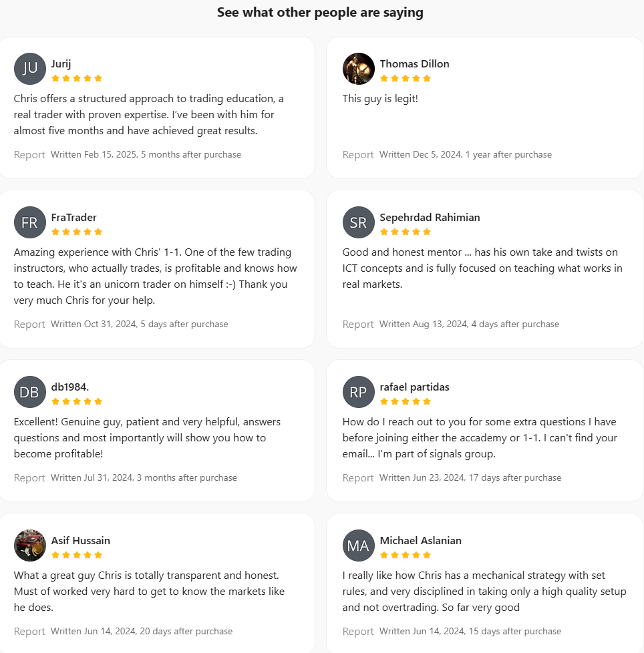Select rafael partidas' five-star rating

406,401
